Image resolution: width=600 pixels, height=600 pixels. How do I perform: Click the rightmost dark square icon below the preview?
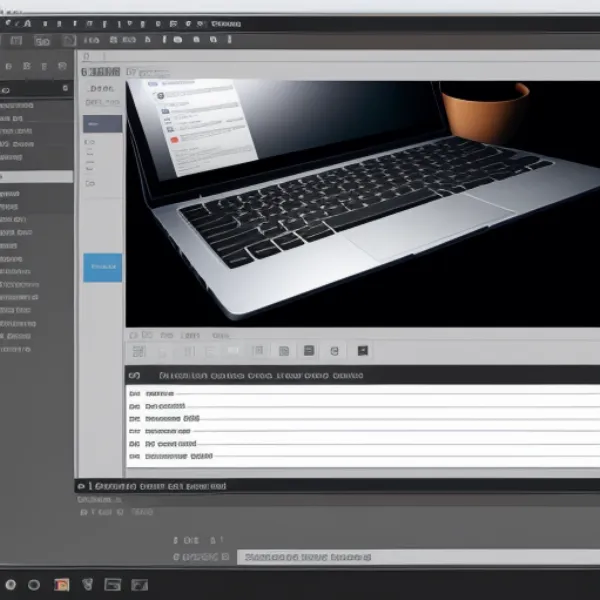tap(363, 351)
